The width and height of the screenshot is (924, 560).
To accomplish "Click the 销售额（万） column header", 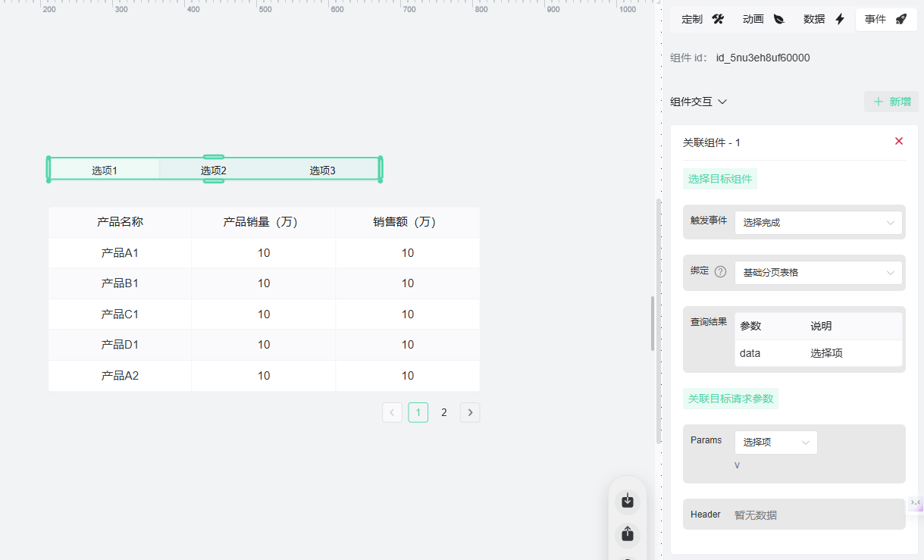I will click(408, 222).
